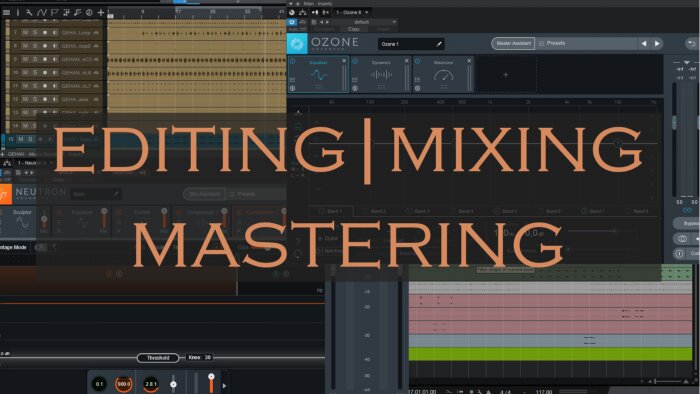
Task: Adjust the orange gain slider by the knobs
Action: (x=211, y=383)
